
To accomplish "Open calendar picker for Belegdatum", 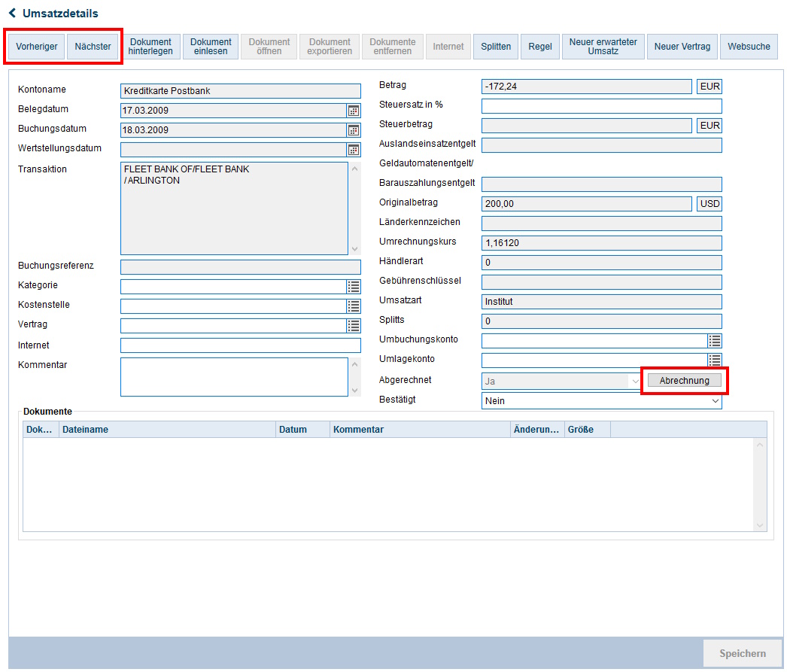I will click(x=354, y=111).
